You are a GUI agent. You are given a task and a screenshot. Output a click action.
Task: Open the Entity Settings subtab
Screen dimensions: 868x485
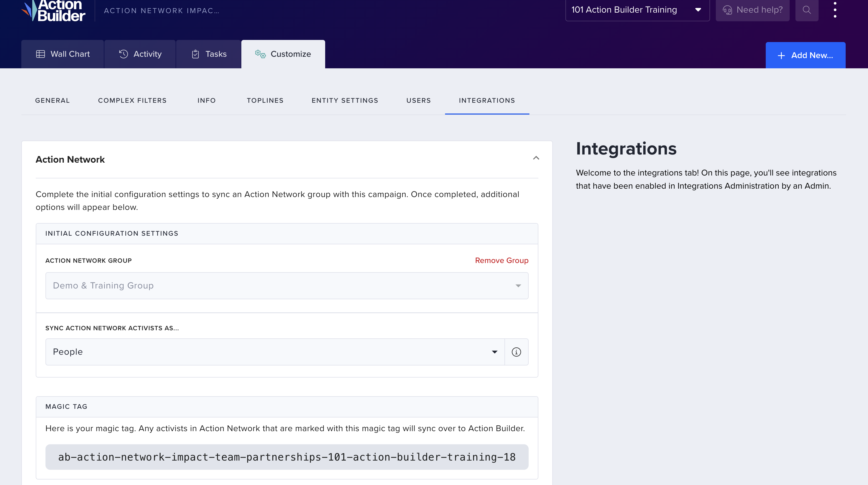[x=345, y=100]
